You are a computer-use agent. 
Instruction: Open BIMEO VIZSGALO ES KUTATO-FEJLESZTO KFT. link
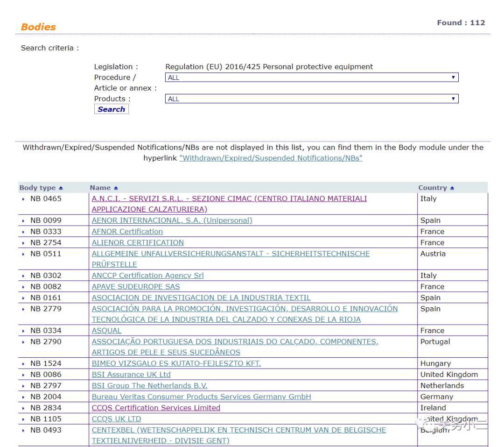[176, 363]
